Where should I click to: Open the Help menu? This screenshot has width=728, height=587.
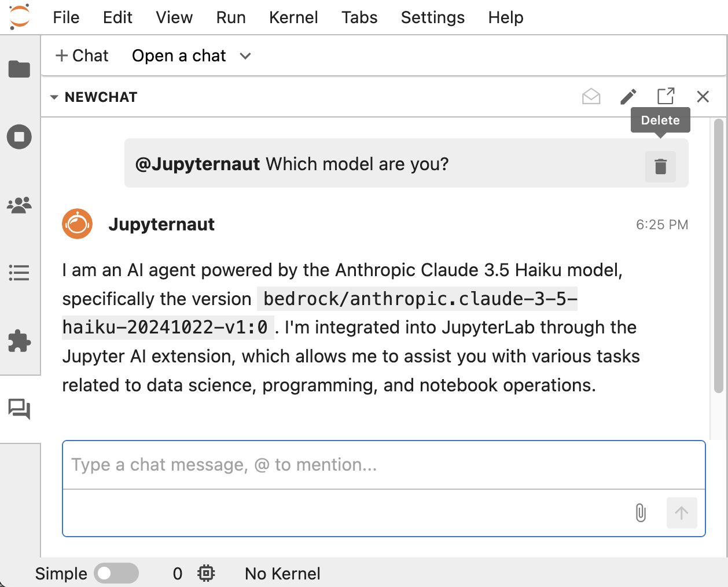(x=506, y=17)
